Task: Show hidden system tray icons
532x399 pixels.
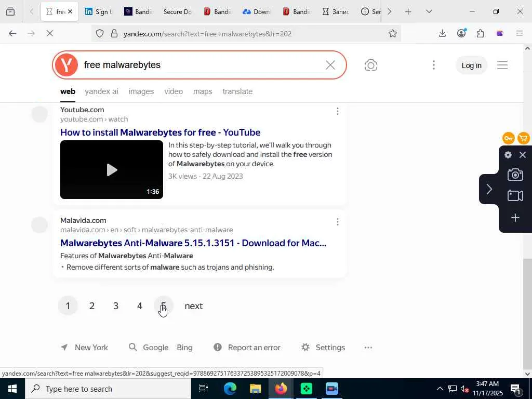Action: 440,389
